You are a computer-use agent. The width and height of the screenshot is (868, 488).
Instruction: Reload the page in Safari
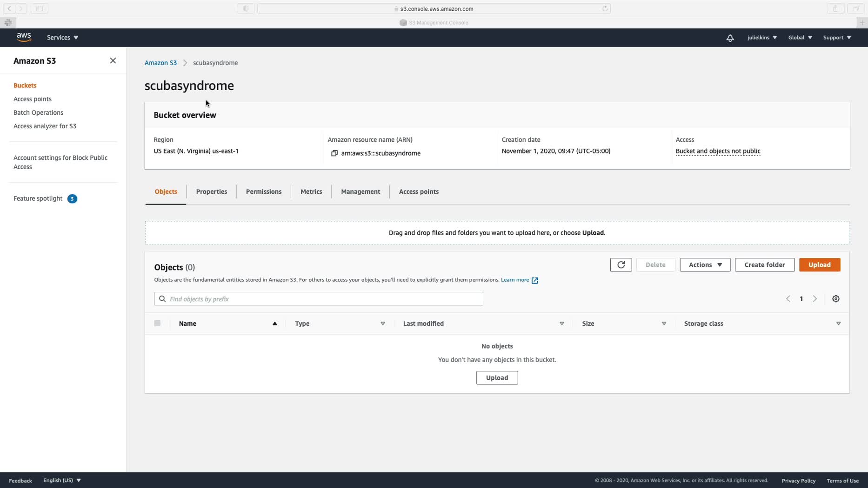tap(605, 8)
